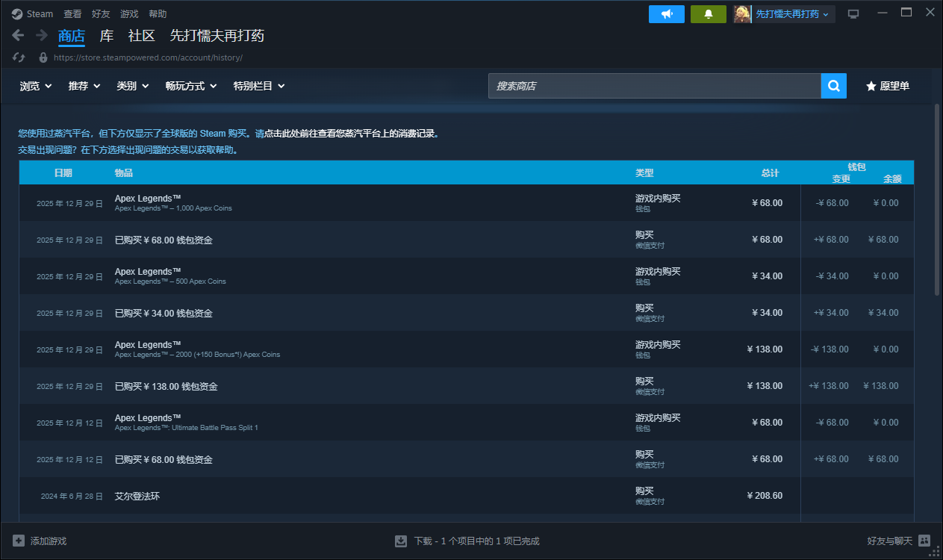Open the 查看 menu
943x560 pixels.
click(x=72, y=14)
